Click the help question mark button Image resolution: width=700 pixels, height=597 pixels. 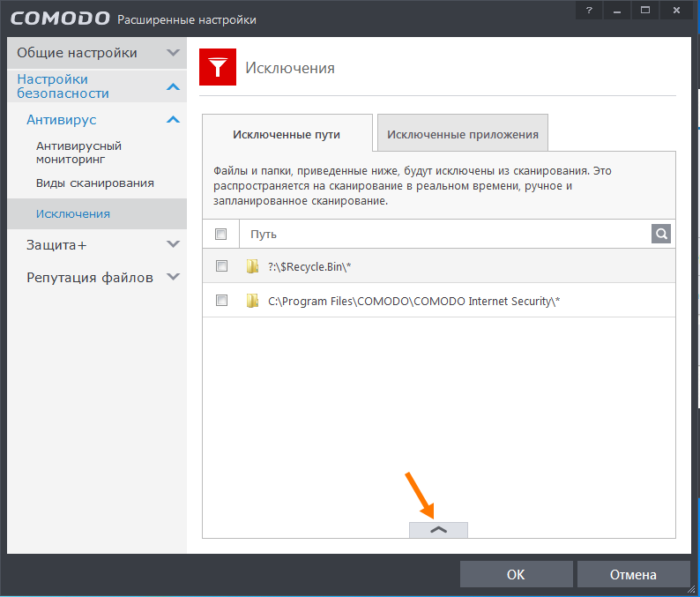(589, 11)
